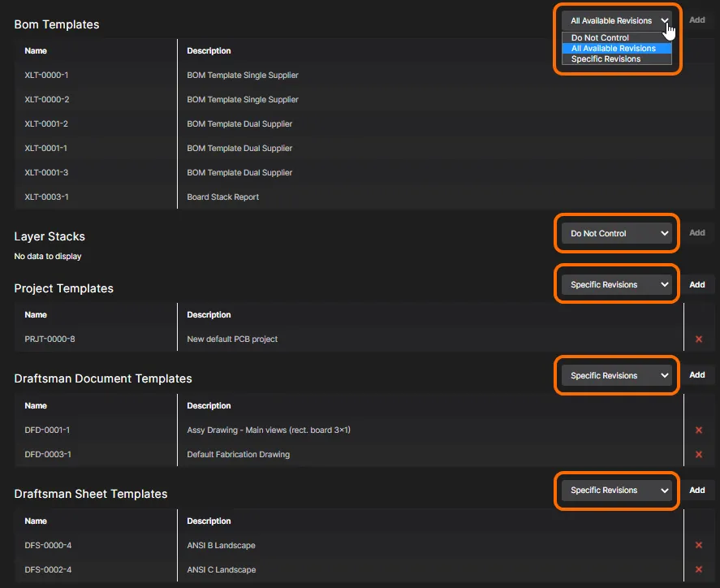720x588 pixels.
Task: Click the Project Templates Description column header
Action: pos(209,315)
